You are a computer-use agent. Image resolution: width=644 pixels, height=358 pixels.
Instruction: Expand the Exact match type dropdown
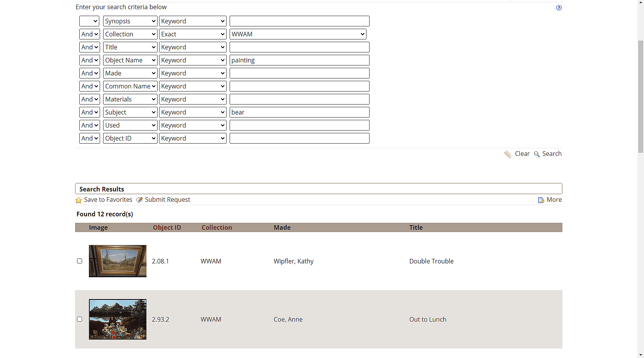click(x=192, y=34)
